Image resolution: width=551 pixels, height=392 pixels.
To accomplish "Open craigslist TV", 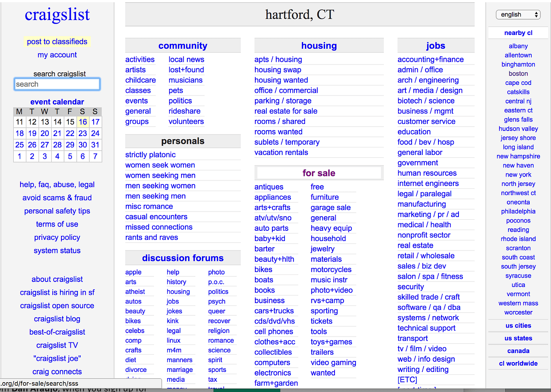I will click(57, 345).
